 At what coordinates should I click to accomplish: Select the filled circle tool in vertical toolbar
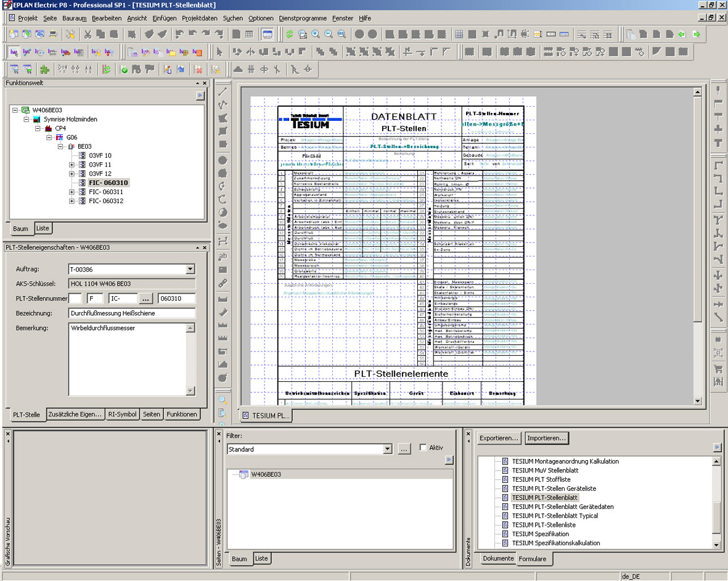coord(223,160)
